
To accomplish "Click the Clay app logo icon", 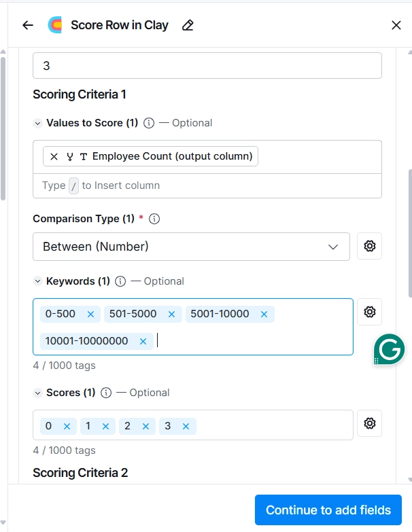I will pos(54,25).
